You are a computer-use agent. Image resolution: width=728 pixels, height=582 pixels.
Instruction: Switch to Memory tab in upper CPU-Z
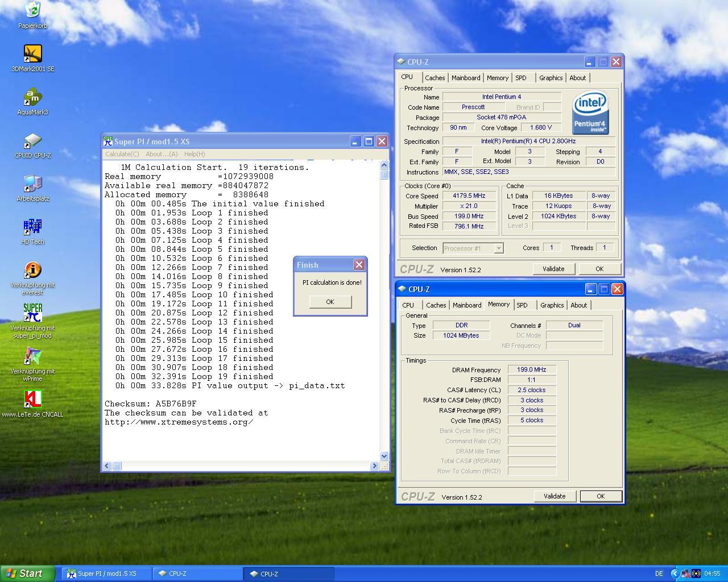tap(498, 78)
